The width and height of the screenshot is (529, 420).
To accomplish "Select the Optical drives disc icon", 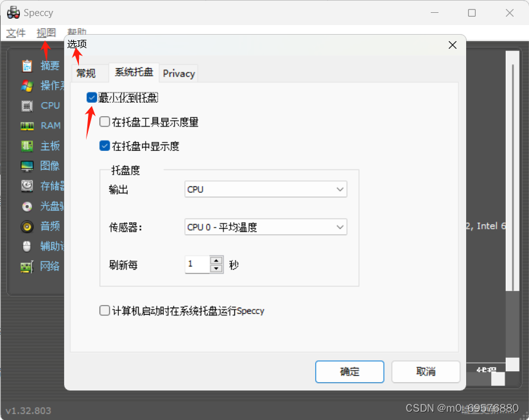I will [x=27, y=206].
